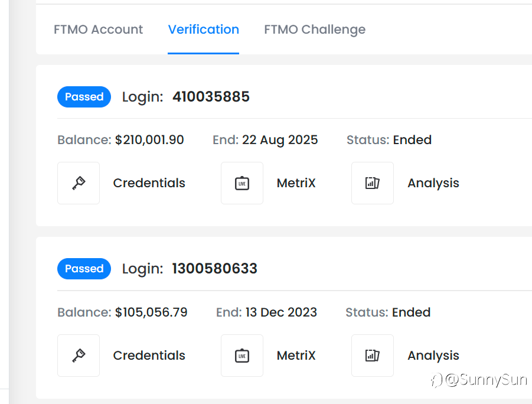This screenshot has height=404, width=532.
Task: Click MetriX live icon for login 1300580633
Action: [x=242, y=356]
